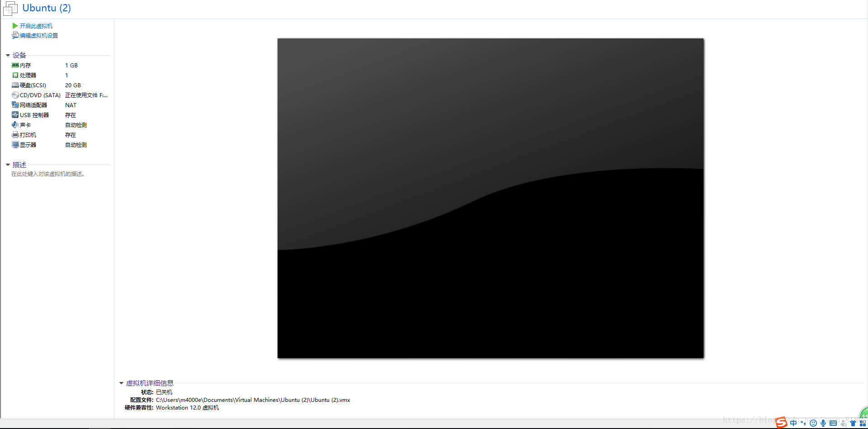Open the Sogou emoji smiley icon
This screenshot has width=868, height=429.
813,423
